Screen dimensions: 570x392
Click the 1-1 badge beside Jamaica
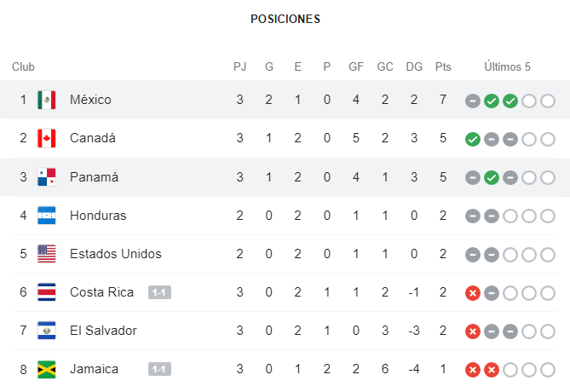point(159,369)
